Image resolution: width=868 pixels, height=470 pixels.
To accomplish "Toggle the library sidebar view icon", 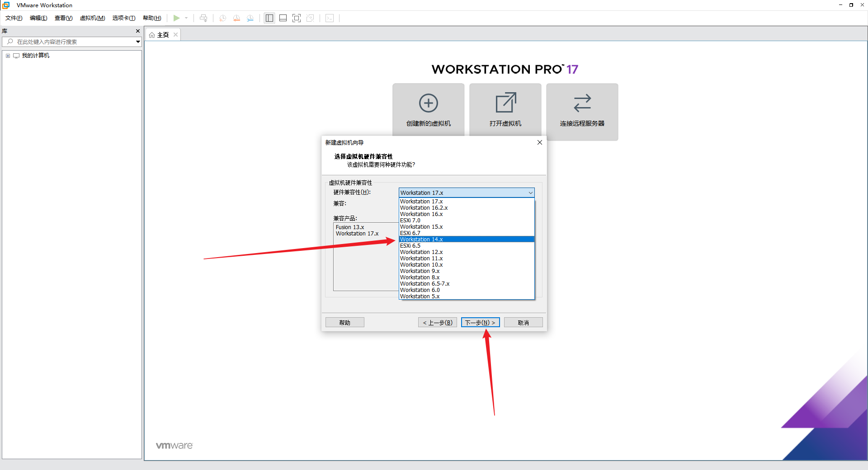I will (x=269, y=18).
